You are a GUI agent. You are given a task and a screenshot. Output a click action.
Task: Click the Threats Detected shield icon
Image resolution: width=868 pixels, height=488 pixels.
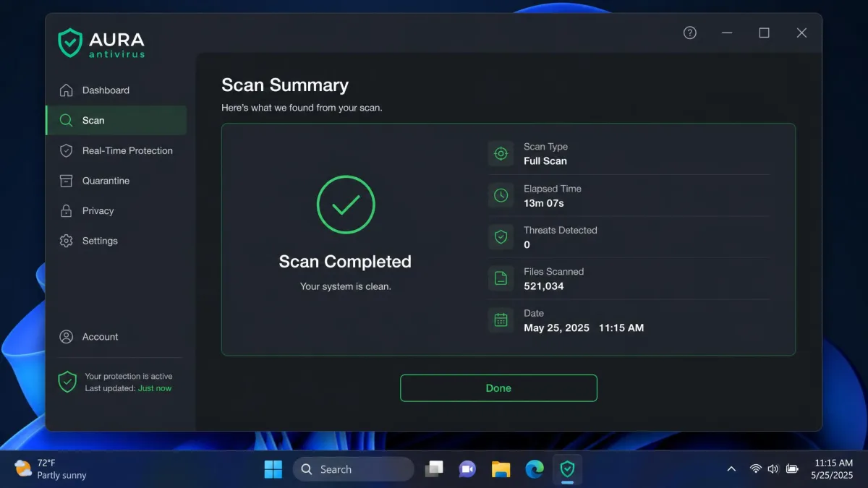pos(501,236)
